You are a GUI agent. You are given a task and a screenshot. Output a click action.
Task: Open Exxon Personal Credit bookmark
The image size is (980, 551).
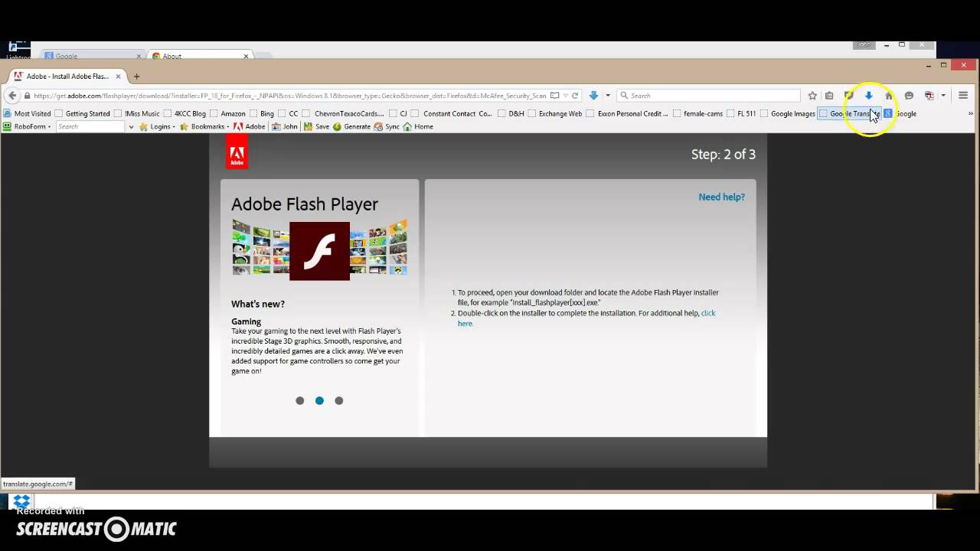tap(627, 113)
